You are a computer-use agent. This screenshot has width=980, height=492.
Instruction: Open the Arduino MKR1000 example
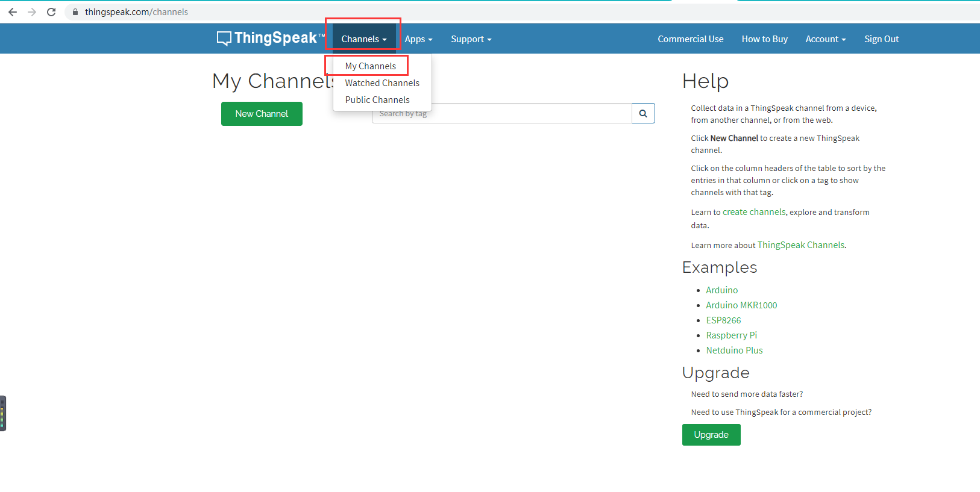coord(741,305)
